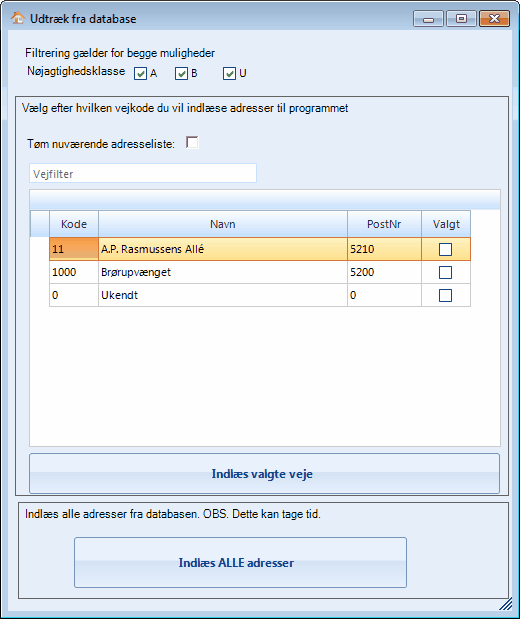Sort by the Navn column header
Image resolution: width=520 pixels, height=619 pixels.
click(223, 224)
